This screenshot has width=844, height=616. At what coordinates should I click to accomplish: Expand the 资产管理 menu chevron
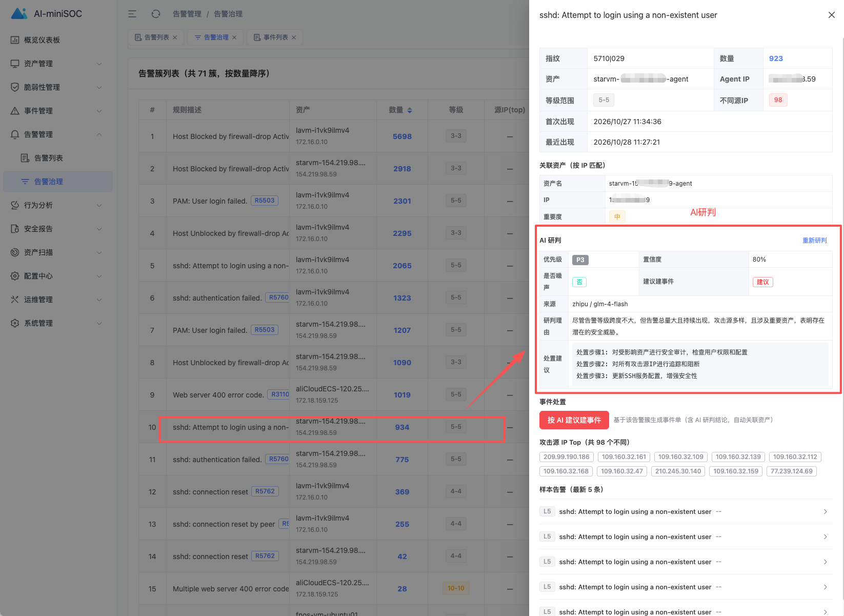tap(99, 64)
